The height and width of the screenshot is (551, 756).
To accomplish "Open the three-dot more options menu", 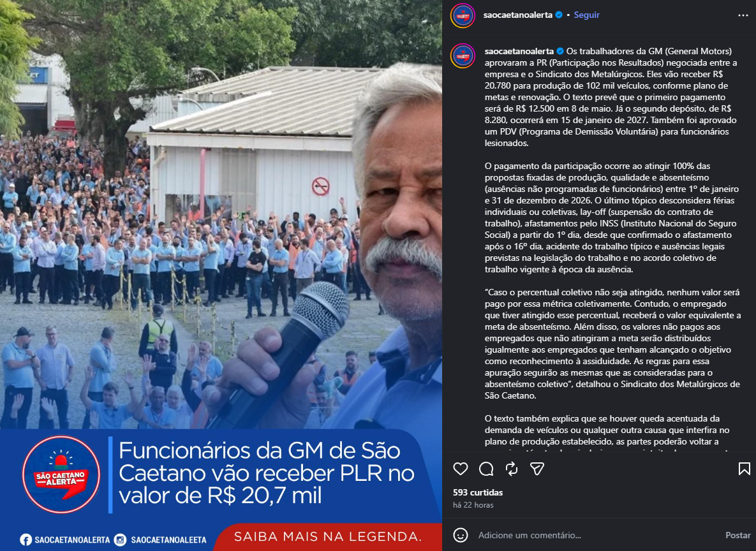I will [x=743, y=15].
